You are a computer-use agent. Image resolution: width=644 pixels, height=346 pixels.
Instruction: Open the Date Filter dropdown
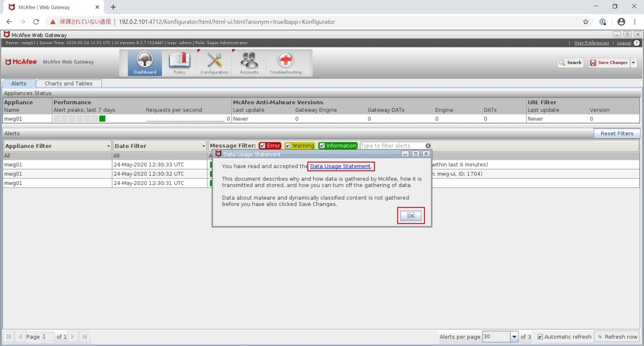click(160, 146)
